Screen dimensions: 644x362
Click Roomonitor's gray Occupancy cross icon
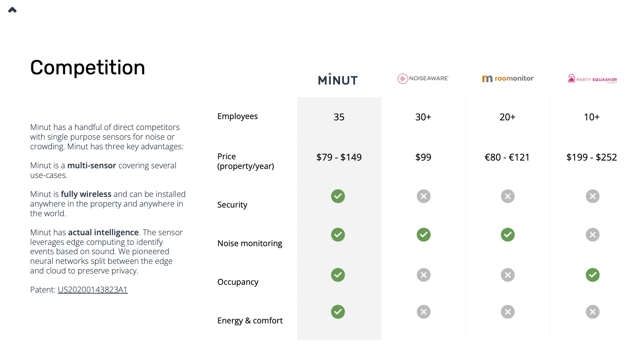[x=507, y=275]
